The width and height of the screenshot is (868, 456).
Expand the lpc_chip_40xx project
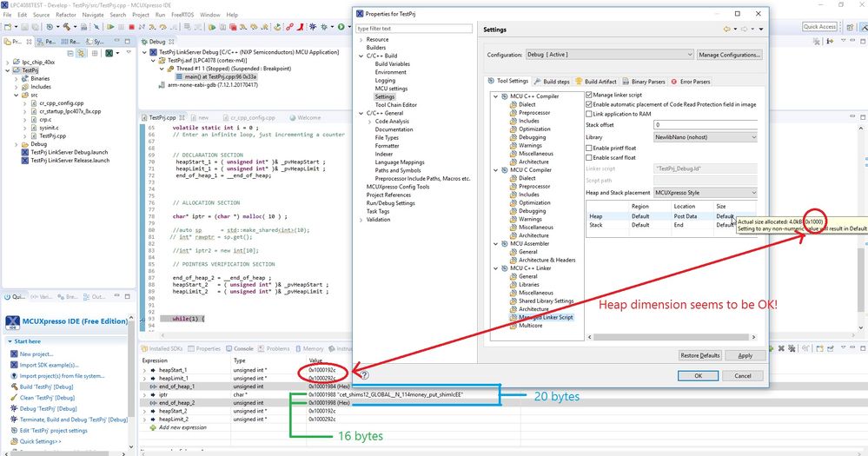pyautogui.click(x=8, y=62)
